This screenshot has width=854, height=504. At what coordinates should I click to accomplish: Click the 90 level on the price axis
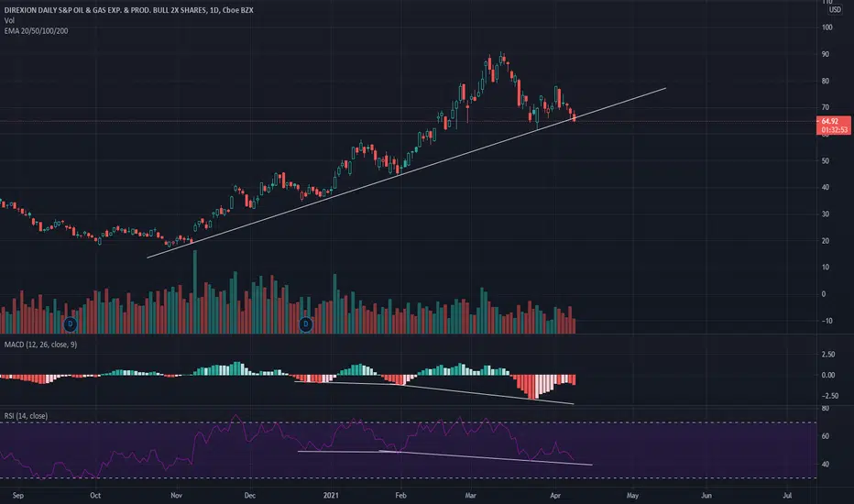click(825, 54)
